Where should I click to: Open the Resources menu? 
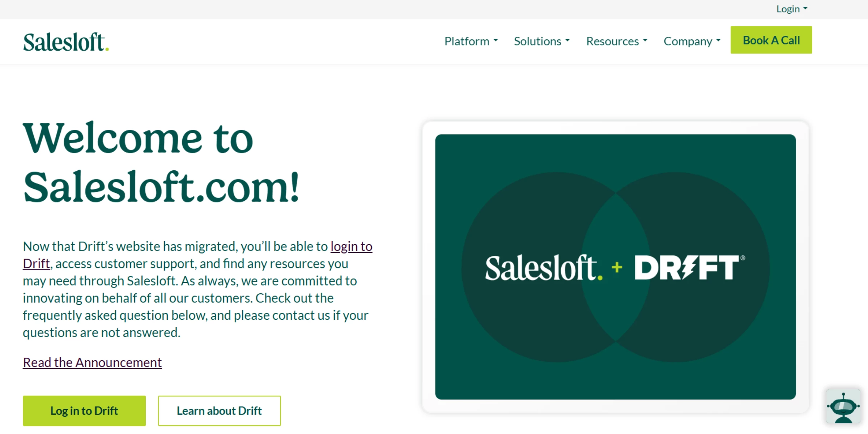(617, 41)
